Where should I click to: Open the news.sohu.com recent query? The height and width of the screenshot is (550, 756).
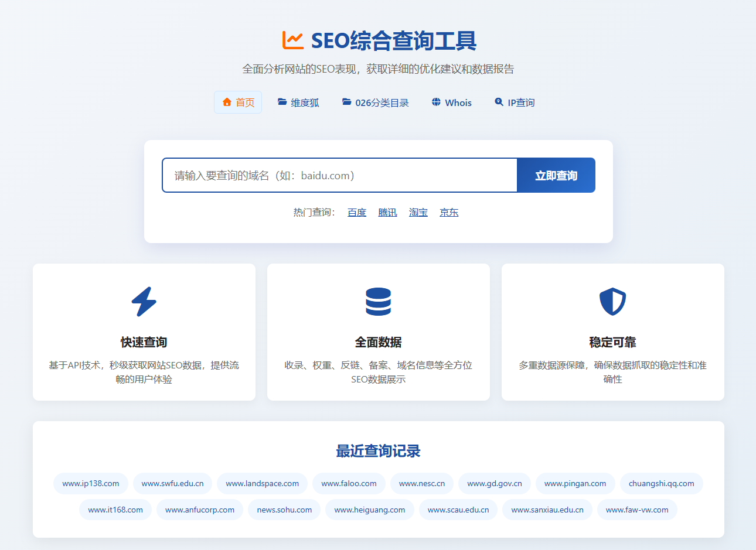click(284, 510)
